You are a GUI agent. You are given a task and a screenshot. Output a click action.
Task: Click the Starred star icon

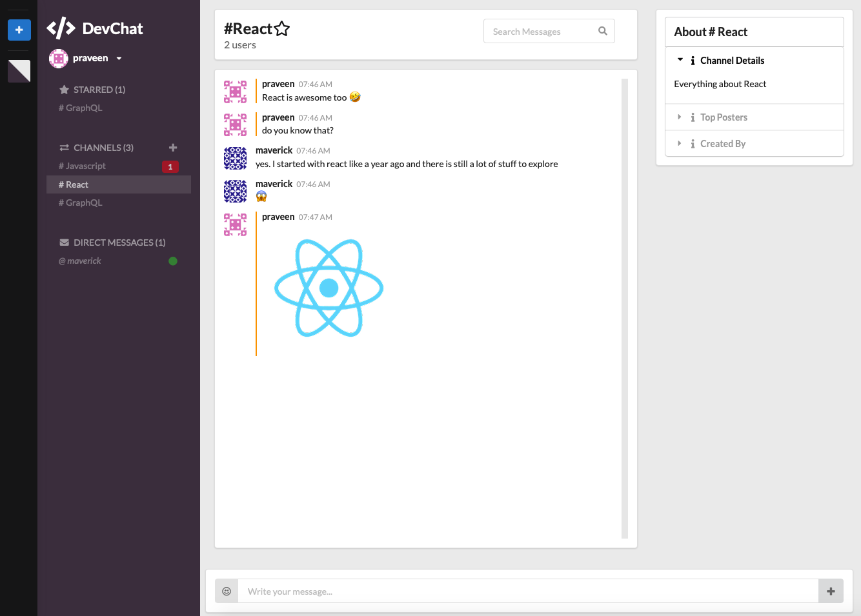[64, 90]
